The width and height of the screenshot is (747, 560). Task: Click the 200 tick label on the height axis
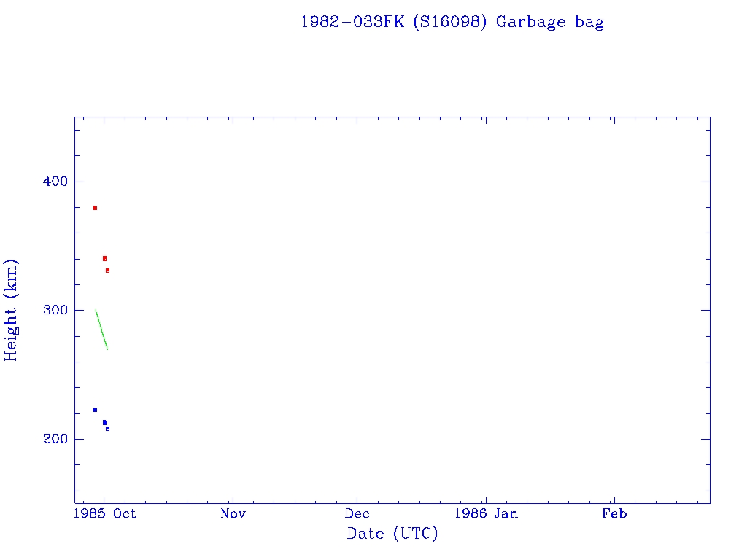coord(52,439)
